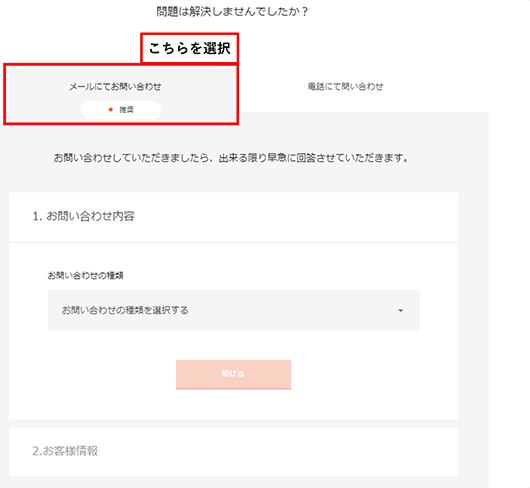Open the お問い合わせの種類を選択する dropdown
Viewport: 530px width, 488px height.
tap(233, 310)
